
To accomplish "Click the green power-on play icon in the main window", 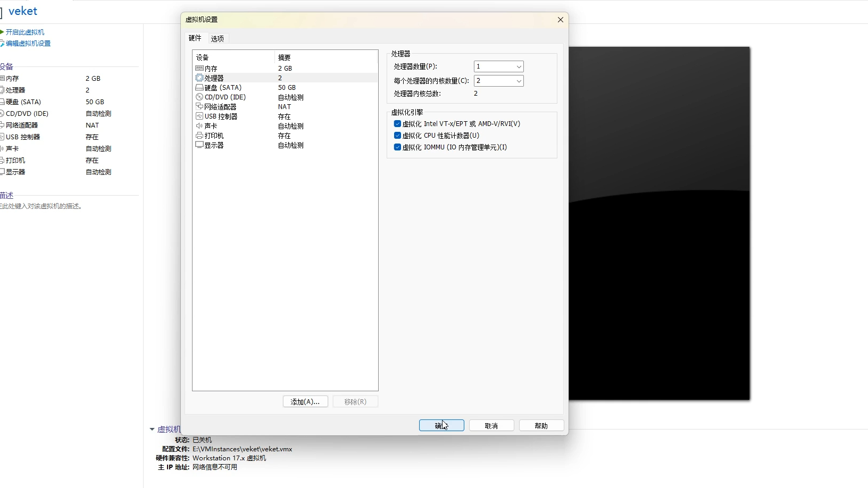I will pyautogui.click(x=2, y=32).
